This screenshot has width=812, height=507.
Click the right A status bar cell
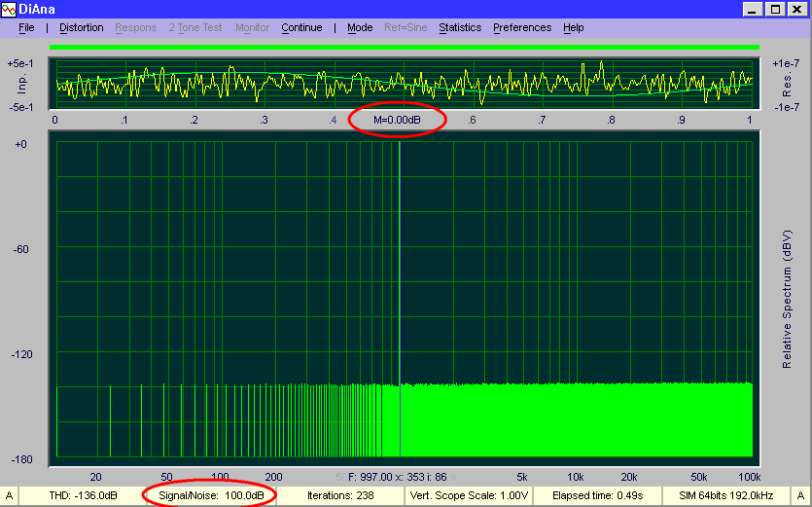tap(800, 495)
